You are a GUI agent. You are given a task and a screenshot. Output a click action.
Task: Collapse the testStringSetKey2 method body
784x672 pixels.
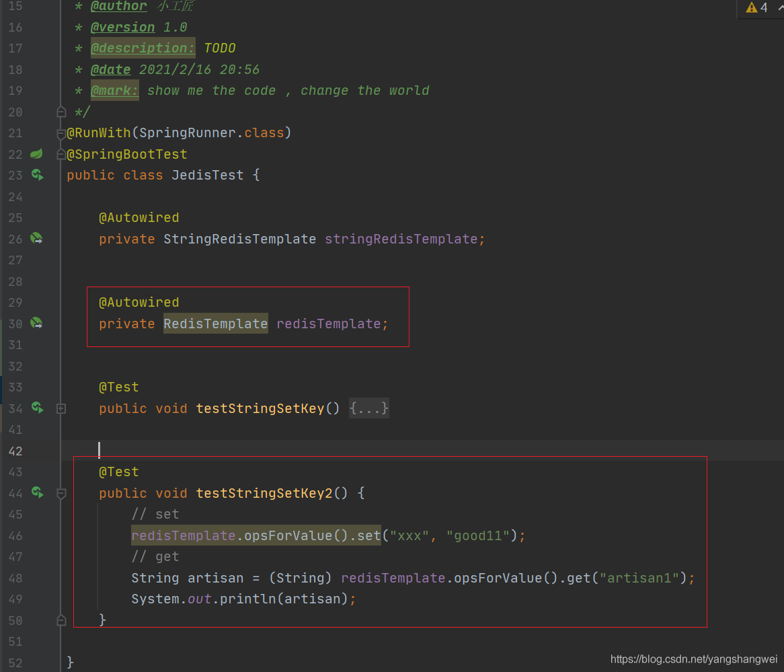(x=61, y=493)
